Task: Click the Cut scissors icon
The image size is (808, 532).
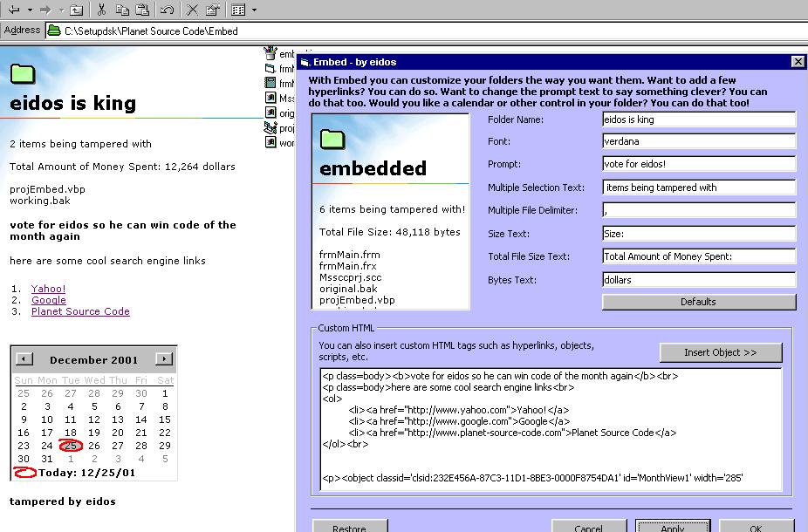Action: point(101,10)
